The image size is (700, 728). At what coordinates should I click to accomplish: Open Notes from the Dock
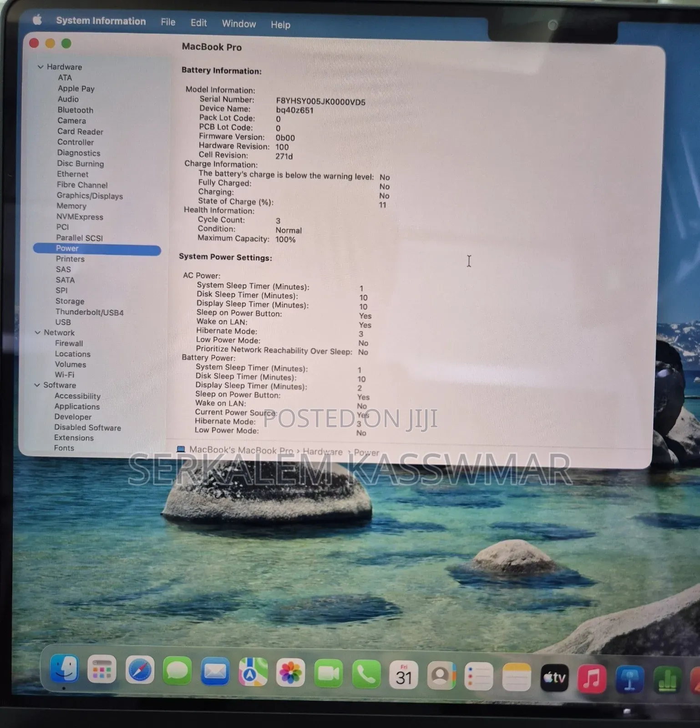[517, 677]
